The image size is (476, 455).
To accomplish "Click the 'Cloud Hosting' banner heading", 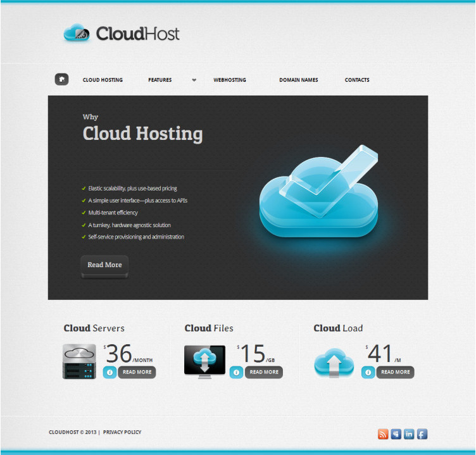I will click(x=142, y=134).
